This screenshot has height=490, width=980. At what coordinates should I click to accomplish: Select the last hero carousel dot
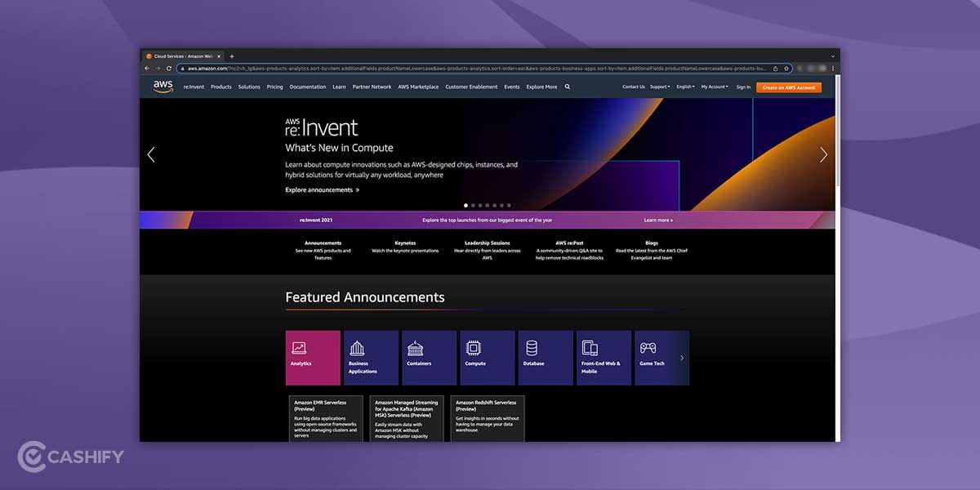509,206
